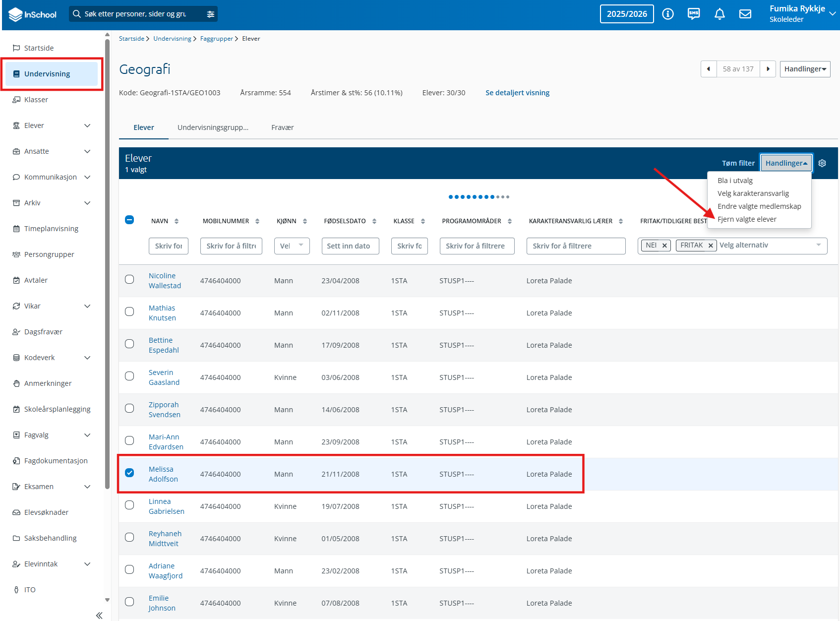
Task: Uncheck Melissa Adolfson's checkbox
Action: click(129, 473)
